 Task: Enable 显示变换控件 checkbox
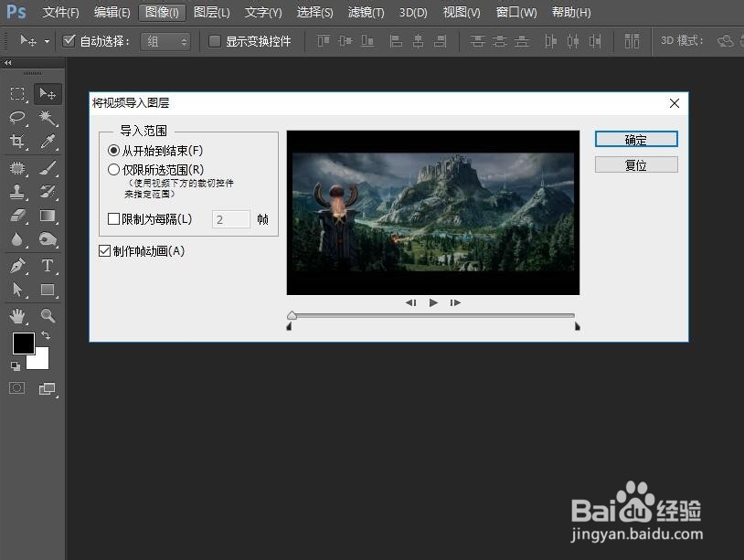(x=215, y=41)
